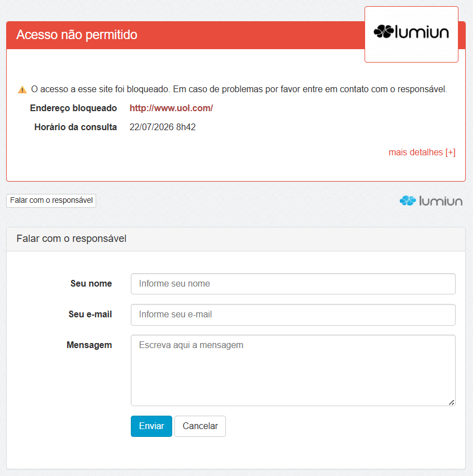This screenshot has height=476, width=473.
Task: Click the black Lumiun logo in header
Action: [411, 32]
